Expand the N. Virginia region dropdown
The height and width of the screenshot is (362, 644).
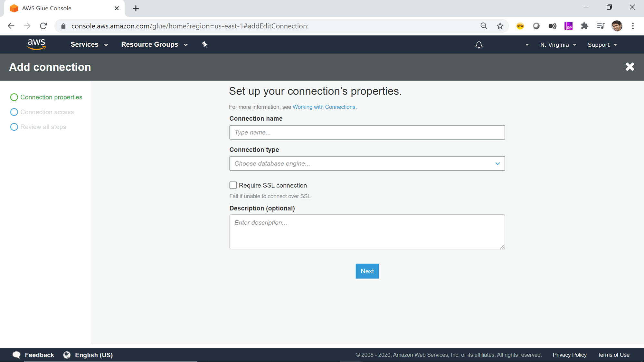pyautogui.click(x=558, y=45)
